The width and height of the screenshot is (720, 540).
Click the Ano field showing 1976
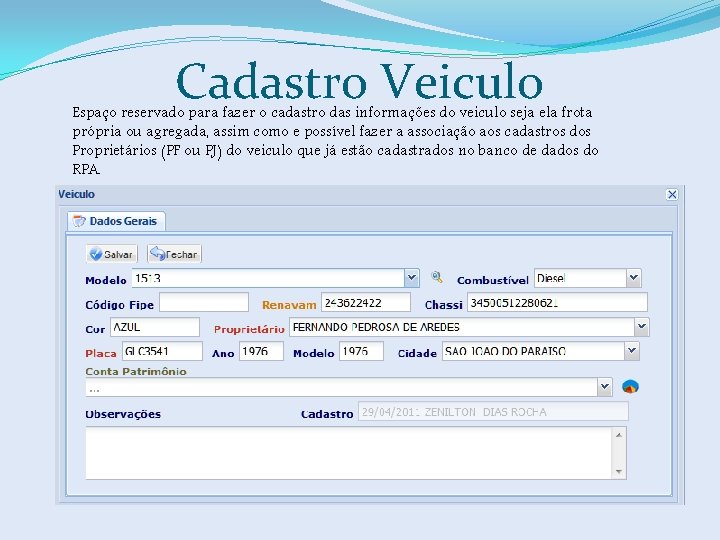pos(261,351)
